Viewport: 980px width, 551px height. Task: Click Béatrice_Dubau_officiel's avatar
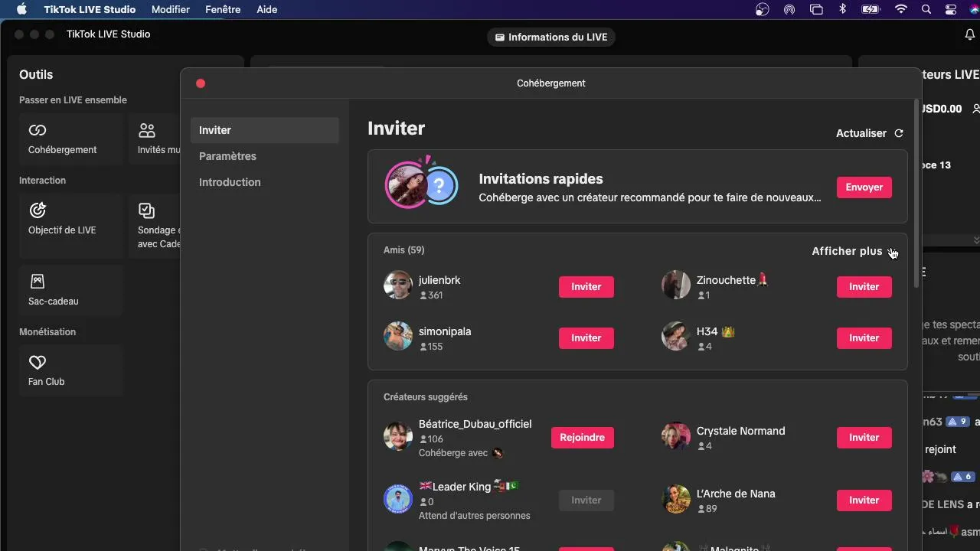click(x=398, y=436)
